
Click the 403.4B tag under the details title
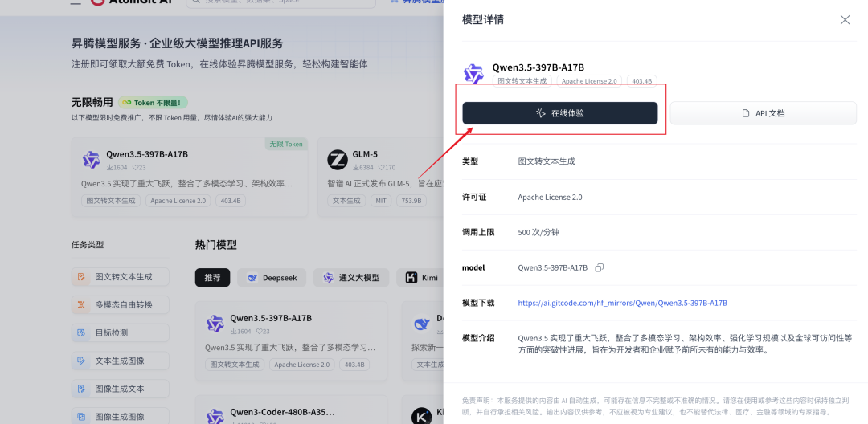coord(641,81)
